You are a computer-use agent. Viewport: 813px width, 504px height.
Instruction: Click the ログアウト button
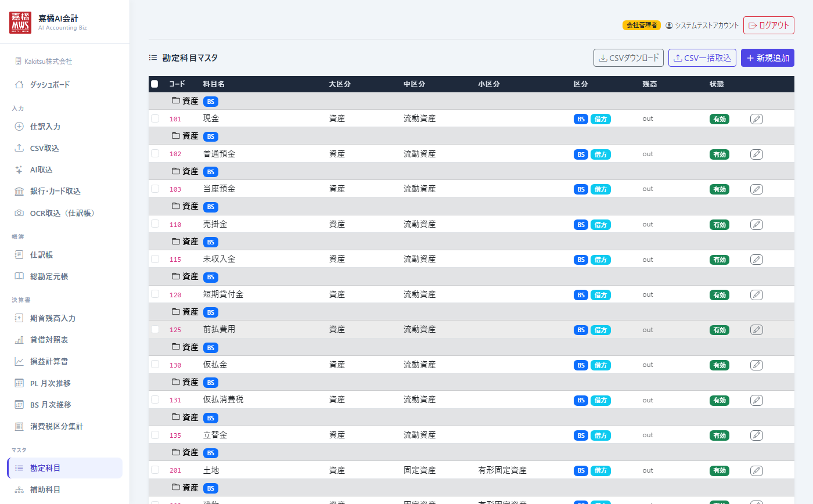coord(769,26)
